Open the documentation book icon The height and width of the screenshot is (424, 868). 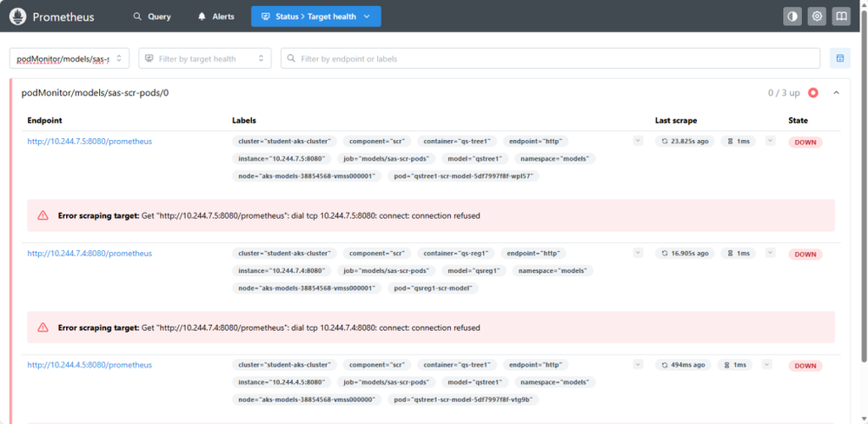coord(841,17)
